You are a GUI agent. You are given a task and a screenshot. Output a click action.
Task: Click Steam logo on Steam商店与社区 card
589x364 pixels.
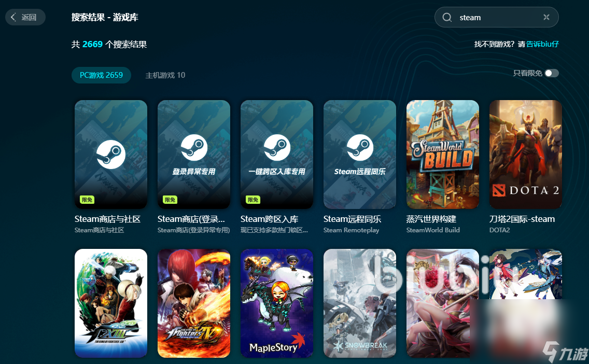tap(111, 155)
